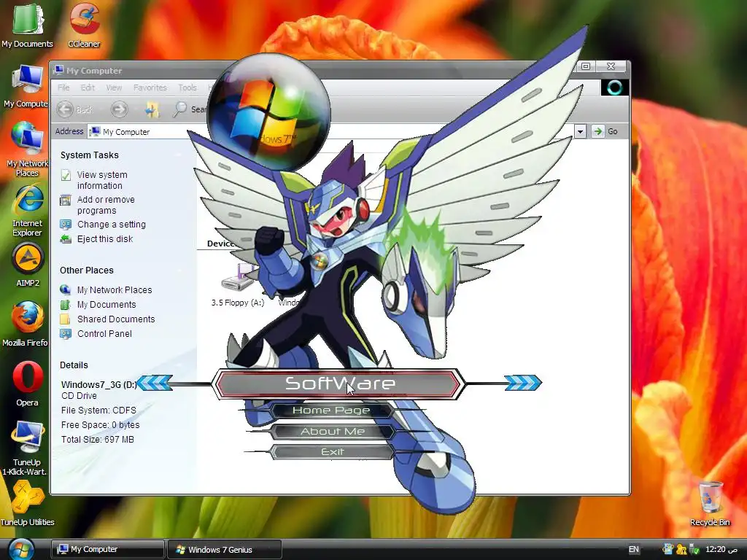Click the Eject this disk icon

pos(65,239)
